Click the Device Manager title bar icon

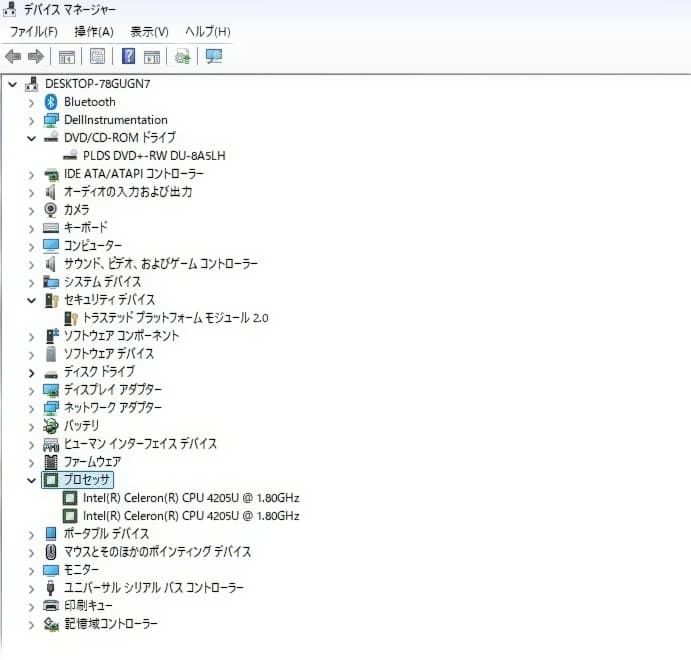point(9,9)
